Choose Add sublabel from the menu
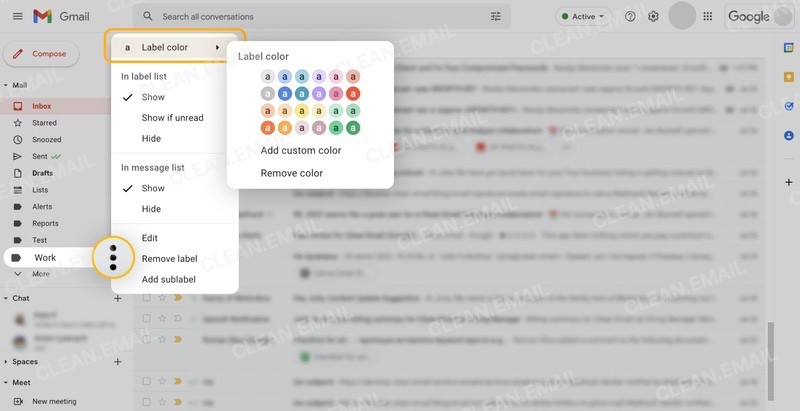Viewport: 800px width, 411px height. (168, 279)
